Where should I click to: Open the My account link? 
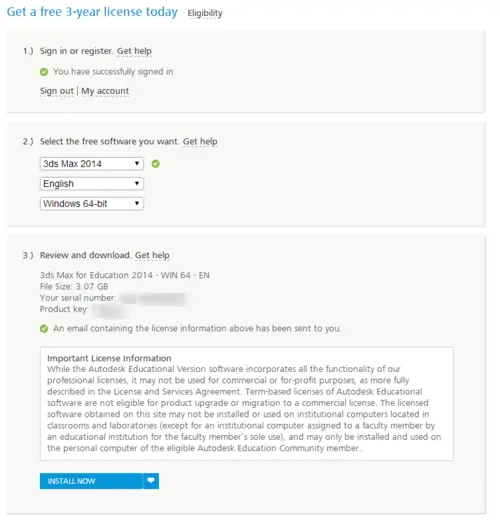(105, 91)
